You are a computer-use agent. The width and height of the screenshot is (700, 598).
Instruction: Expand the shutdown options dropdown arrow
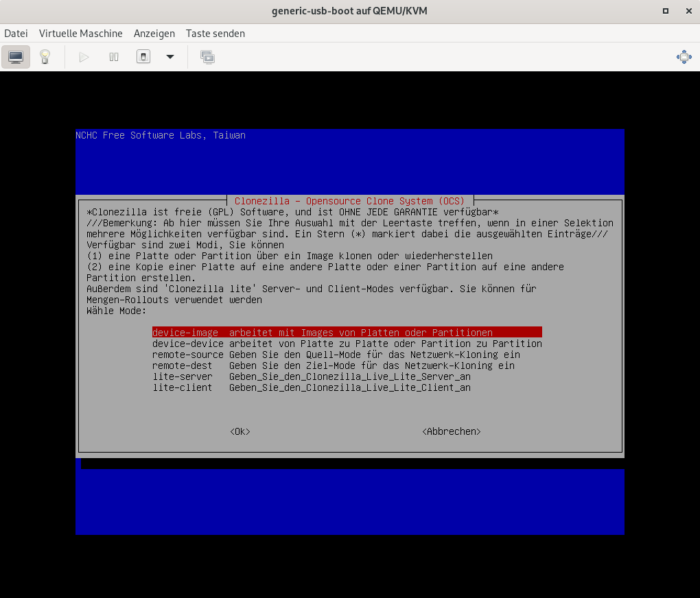point(170,57)
